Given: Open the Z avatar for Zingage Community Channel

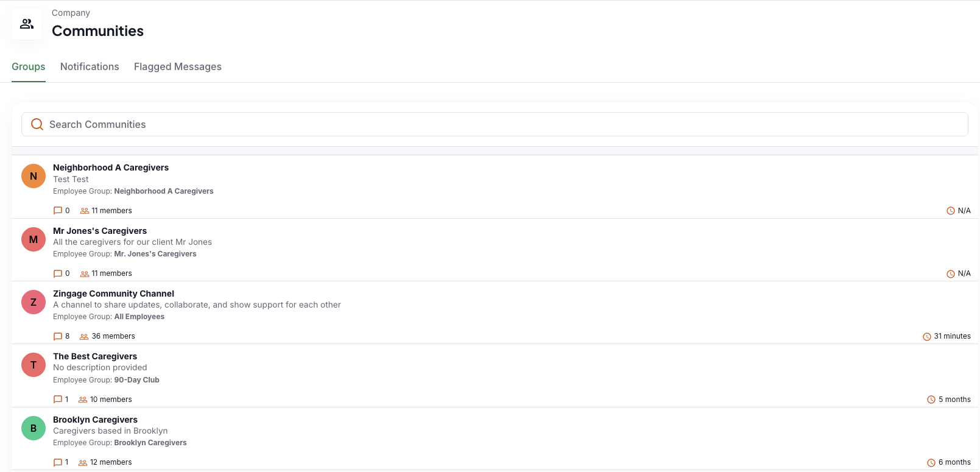Looking at the screenshot, I should (33, 302).
